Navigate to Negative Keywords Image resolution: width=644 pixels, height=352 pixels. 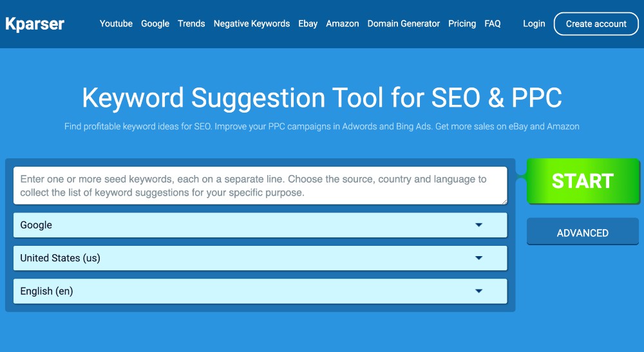pyautogui.click(x=252, y=24)
